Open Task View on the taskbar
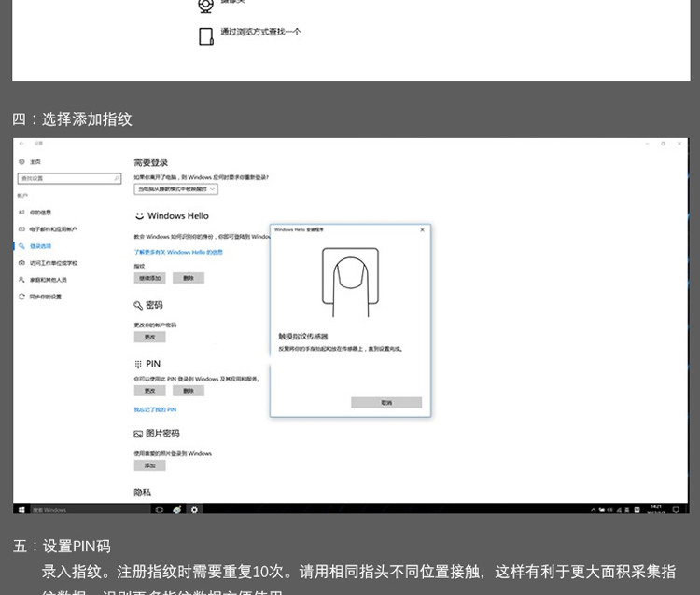The image size is (700, 595). pyautogui.click(x=160, y=509)
